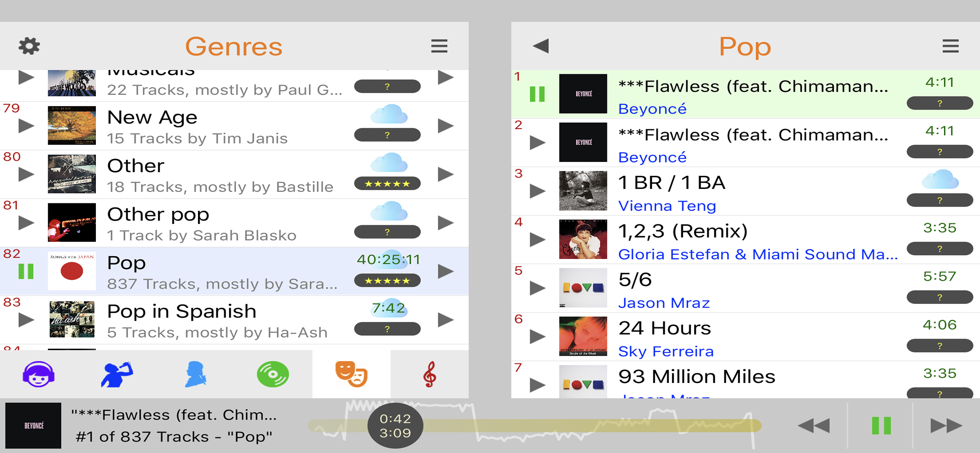Viewport: 980px width, 453px height.
Task: Pause the Pop genre playback
Action: click(26, 271)
